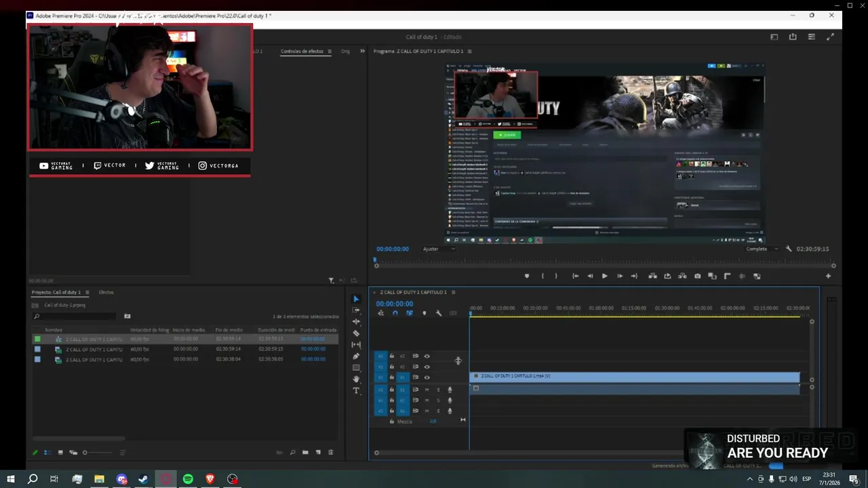
Task: Toggle Linked Selection in timeline
Action: [410, 313]
